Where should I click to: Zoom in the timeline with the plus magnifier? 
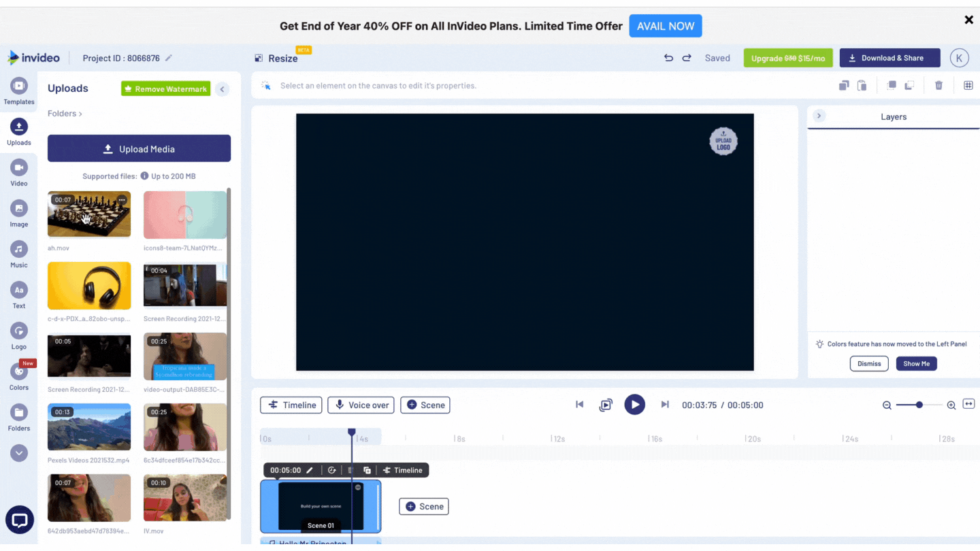(951, 405)
